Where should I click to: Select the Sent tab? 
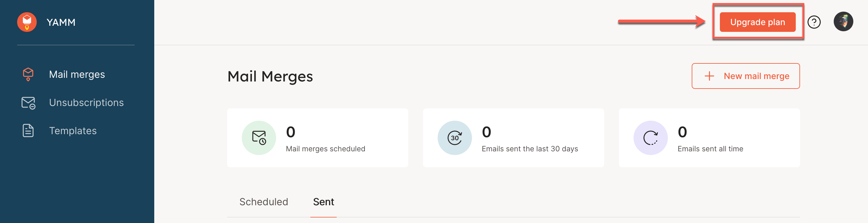click(324, 202)
